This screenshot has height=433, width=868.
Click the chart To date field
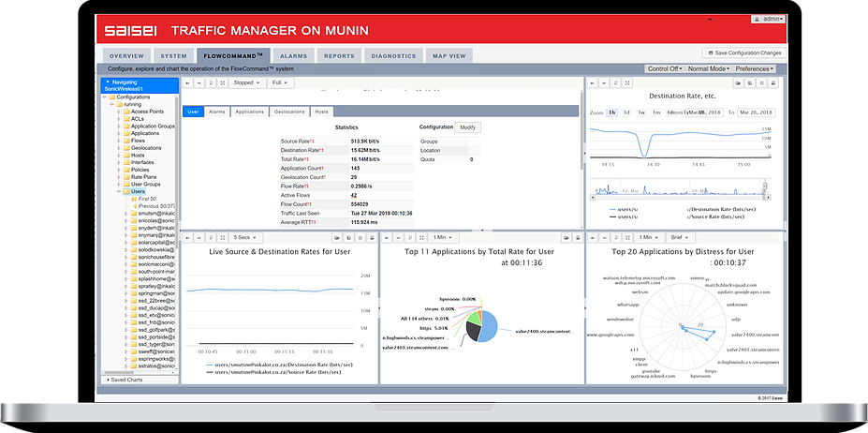click(x=757, y=112)
